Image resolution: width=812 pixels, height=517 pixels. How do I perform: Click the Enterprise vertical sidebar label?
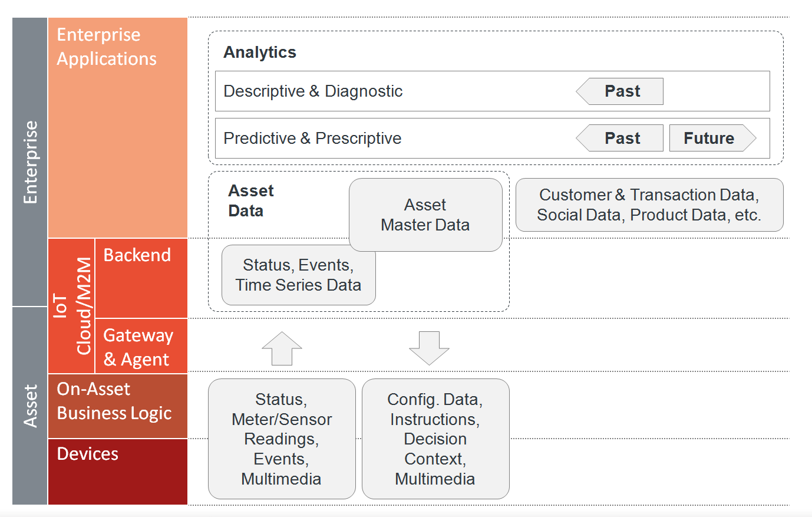click(x=30, y=162)
